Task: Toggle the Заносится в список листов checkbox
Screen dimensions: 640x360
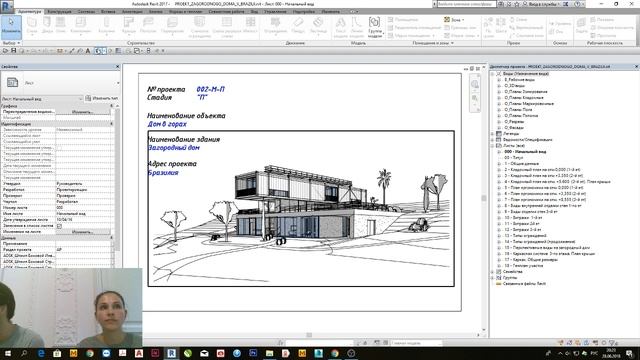Action: pos(59,226)
